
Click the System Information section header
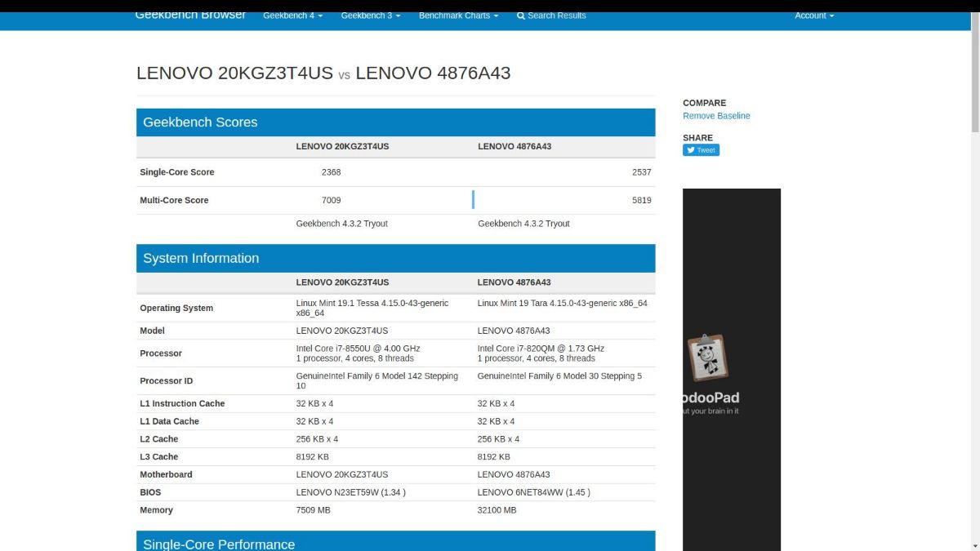point(201,258)
